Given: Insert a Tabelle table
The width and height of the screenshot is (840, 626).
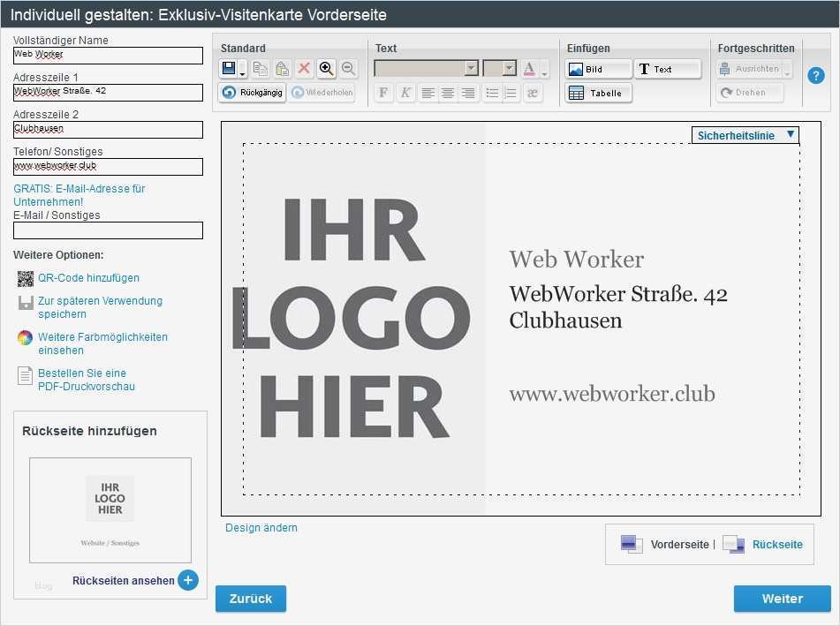Looking at the screenshot, I should [598, 93].
